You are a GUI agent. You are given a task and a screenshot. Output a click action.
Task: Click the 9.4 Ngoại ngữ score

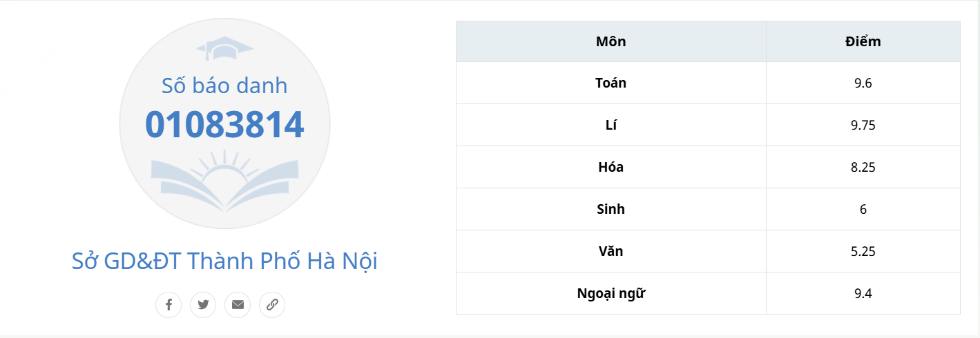point(863,294)
